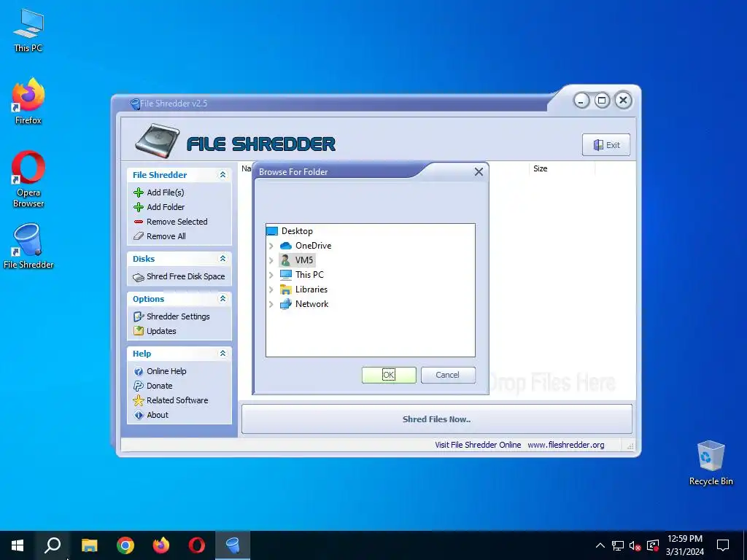Click the disk icon beside Shred Free Disk Space
This screenshot has height=560, width=747.
(x=139, y=277)
